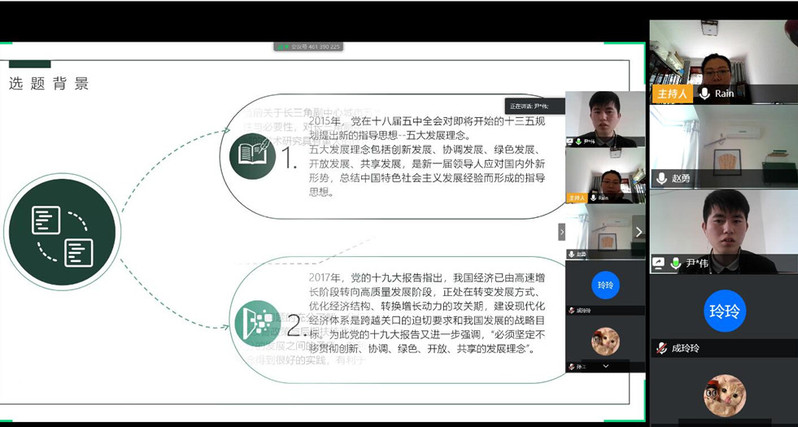
Task: Click the small blue 玲玲 avatar in shared screen
Action: click(604, 285)
